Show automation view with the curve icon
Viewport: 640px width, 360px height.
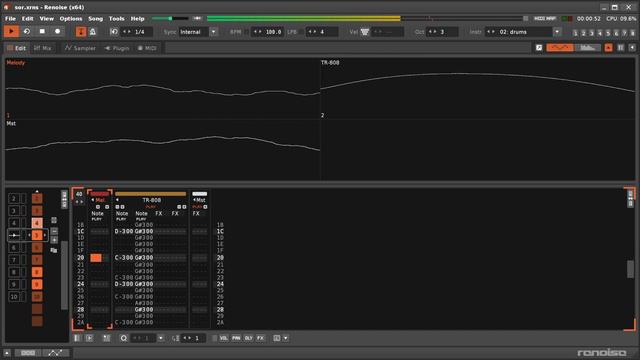click(x=55, y=353)
